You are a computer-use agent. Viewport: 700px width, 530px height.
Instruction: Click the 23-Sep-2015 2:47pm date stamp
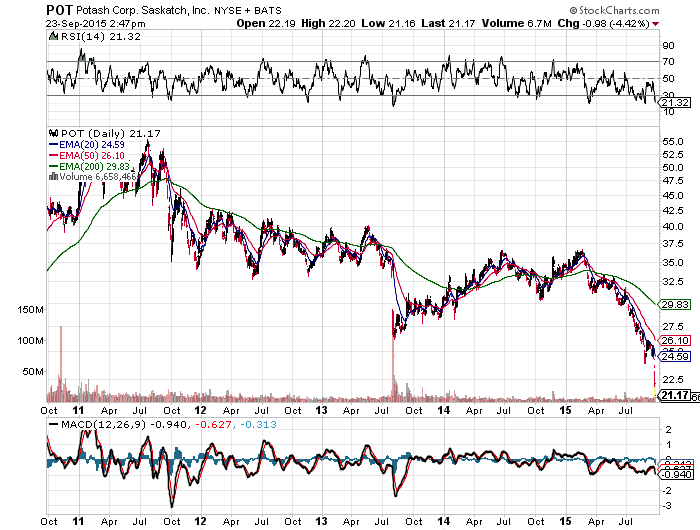coord(96,24)
